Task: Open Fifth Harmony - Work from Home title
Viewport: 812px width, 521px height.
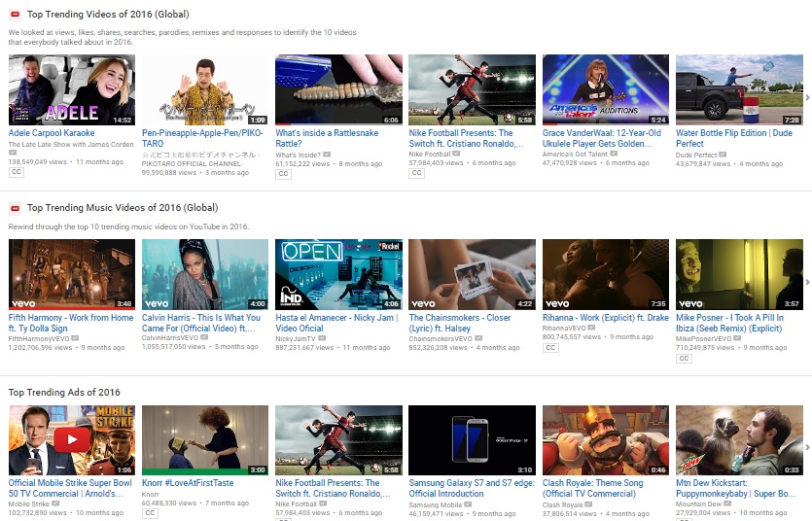Action: pyautogui.click(x=71, y=323)
